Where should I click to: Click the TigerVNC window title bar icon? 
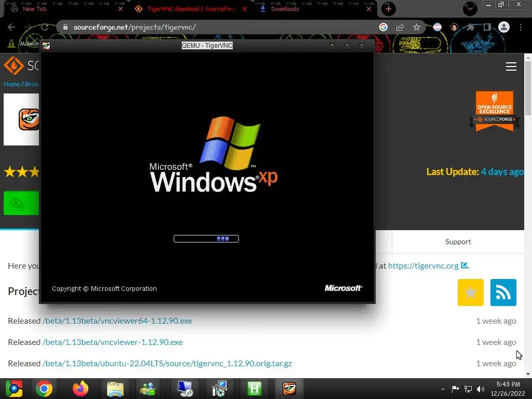click(46, 46)
